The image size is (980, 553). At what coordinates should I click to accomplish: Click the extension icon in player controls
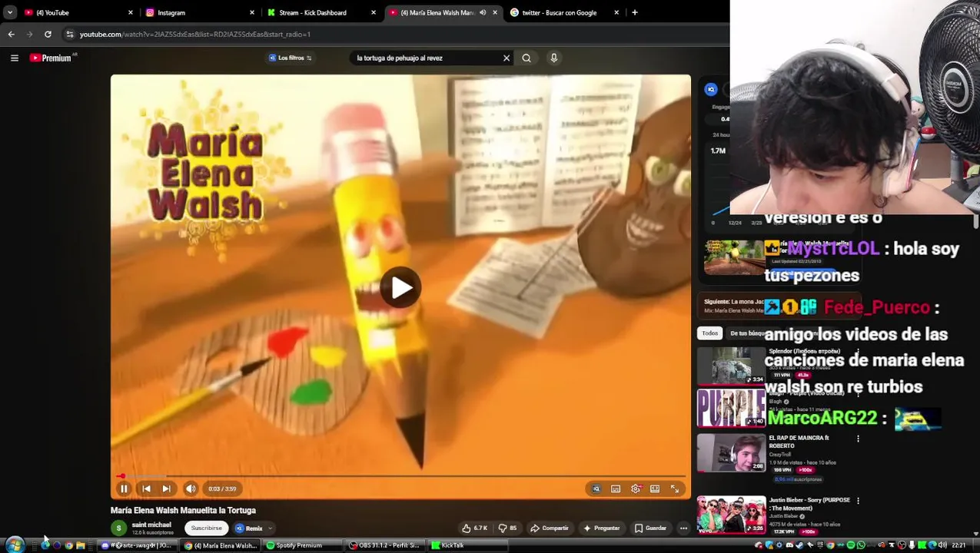[596, 488]
